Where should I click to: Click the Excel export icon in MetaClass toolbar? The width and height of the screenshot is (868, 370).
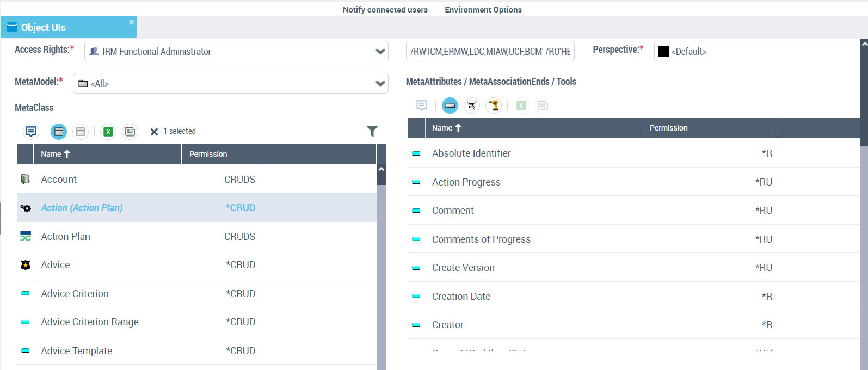(108, 132)
